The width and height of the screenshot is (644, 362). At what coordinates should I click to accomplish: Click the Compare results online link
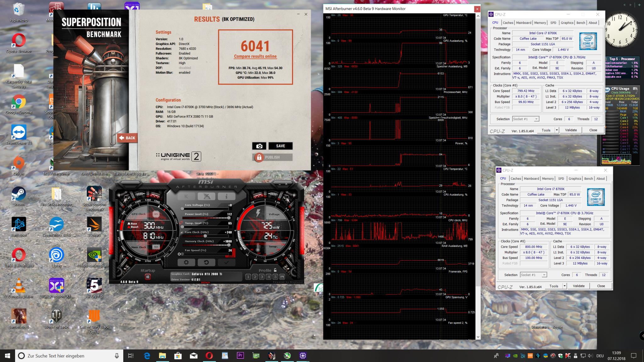[x=255, y=57]
